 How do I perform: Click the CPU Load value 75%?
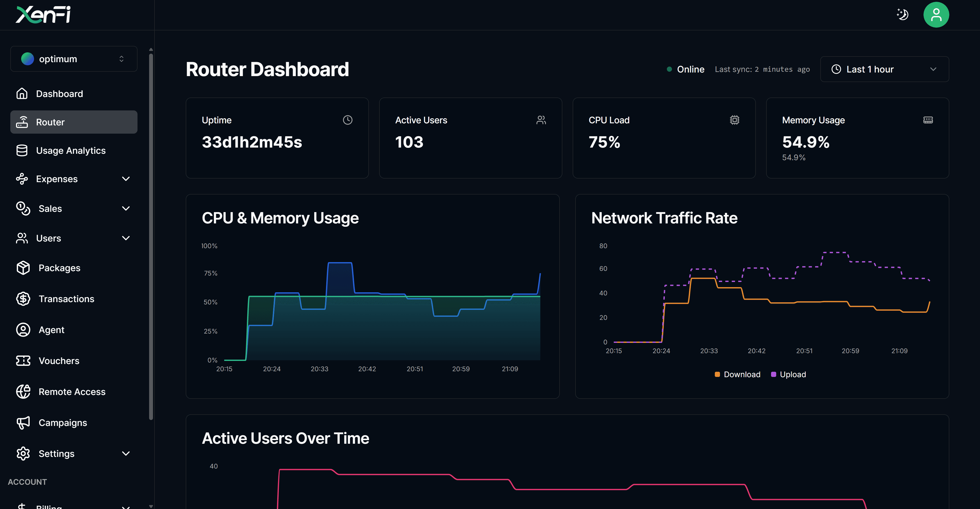[x=604, y=142]
